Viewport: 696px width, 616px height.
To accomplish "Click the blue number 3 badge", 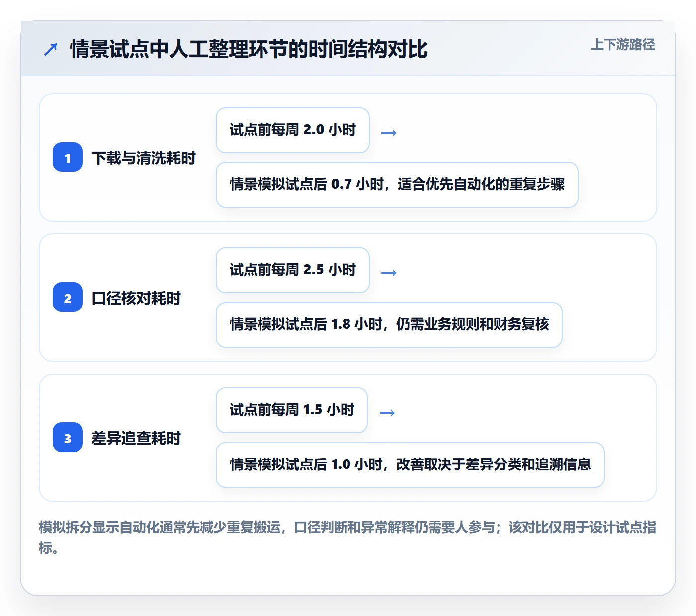I will (68, 438).
